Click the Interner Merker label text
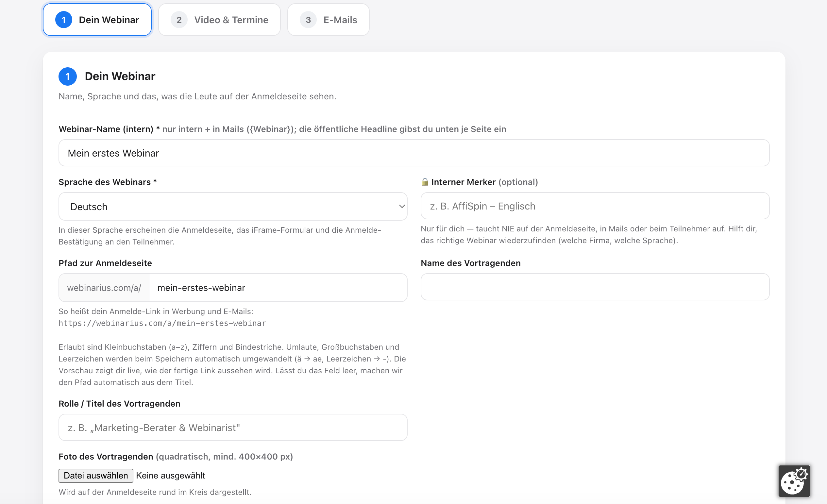Screen dimensions: 827x504 coord(463,182)
